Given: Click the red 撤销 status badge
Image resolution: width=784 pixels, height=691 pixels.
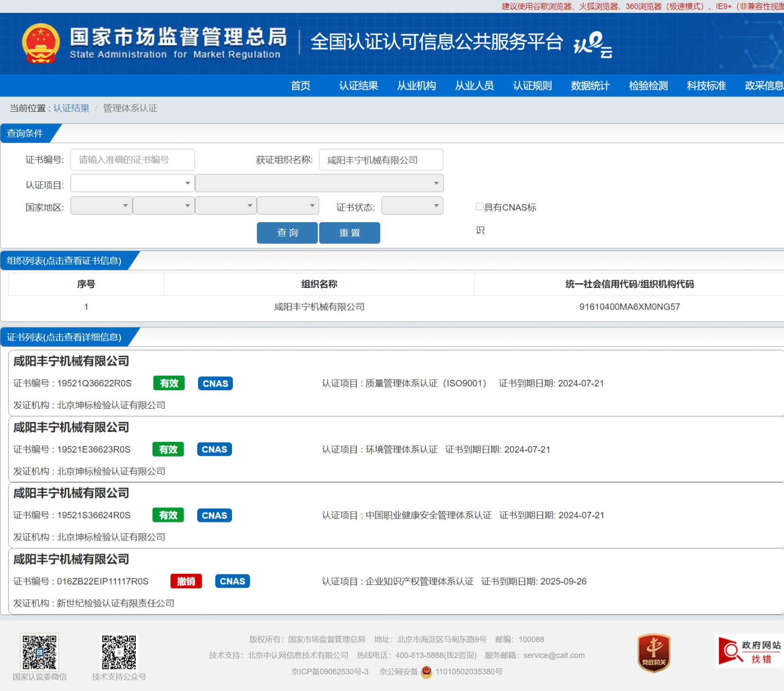Looking at the screenshot, I should tap(186, 581).
